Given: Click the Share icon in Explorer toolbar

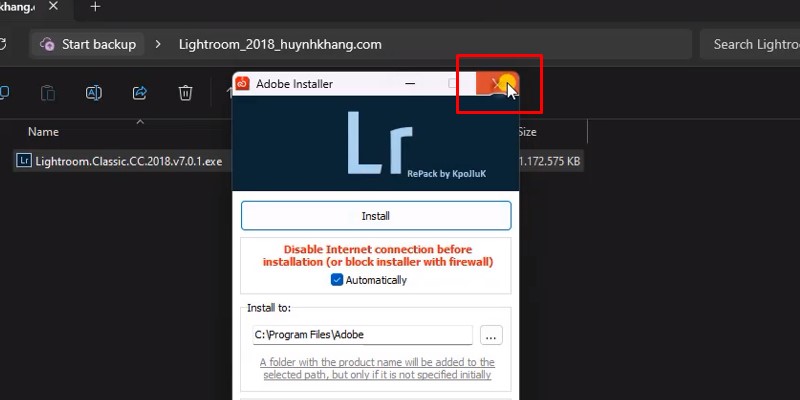Looking at the screenshot, I should coord(140,93).
